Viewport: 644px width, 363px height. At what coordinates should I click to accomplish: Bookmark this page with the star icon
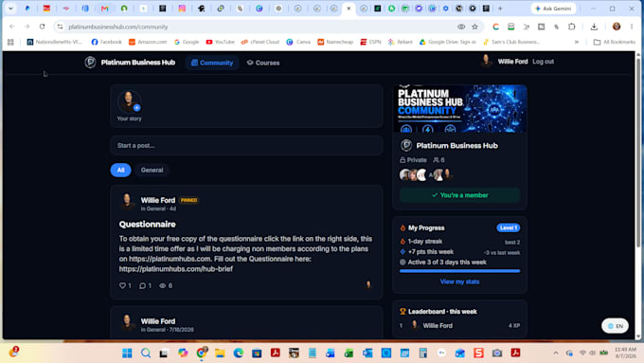tap(474, 27)
